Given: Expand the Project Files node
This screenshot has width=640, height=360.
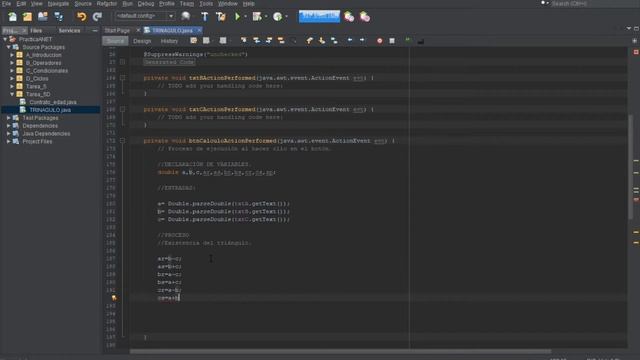Looking at the screenshot, I should tap(9, 141).
